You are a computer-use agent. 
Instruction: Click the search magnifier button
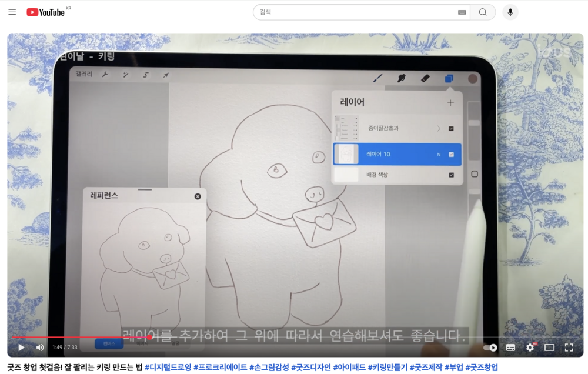pyautogui.click(x=483, y=12)
